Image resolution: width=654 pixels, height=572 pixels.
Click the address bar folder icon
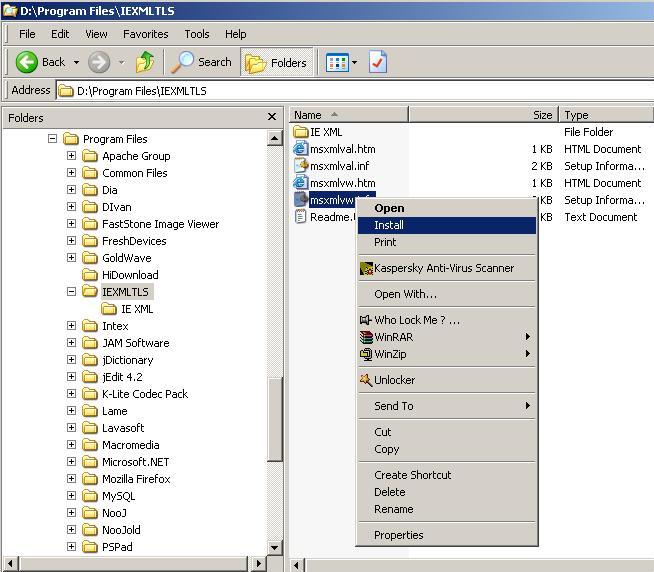point(65,91)
